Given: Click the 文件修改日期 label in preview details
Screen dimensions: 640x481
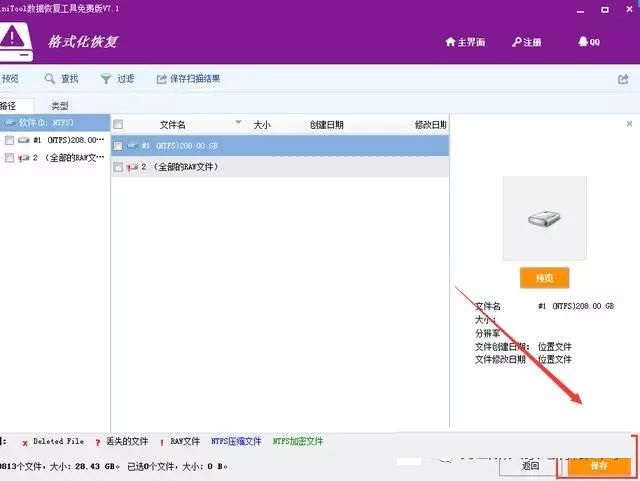Looking at the screenshot, I should [500, 359].
